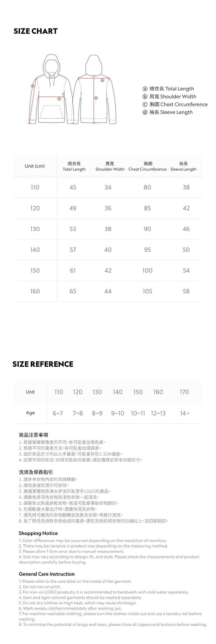Click the circled d icon beside Sleeve Length legend
Image resolution: width=216 pixels, height=644 pixels.
[x=145, y=112]
